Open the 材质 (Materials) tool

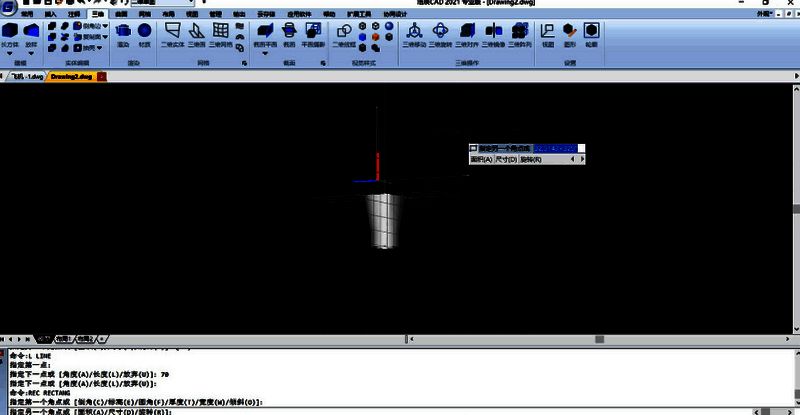pyautogui.click(x=144, y=34)
